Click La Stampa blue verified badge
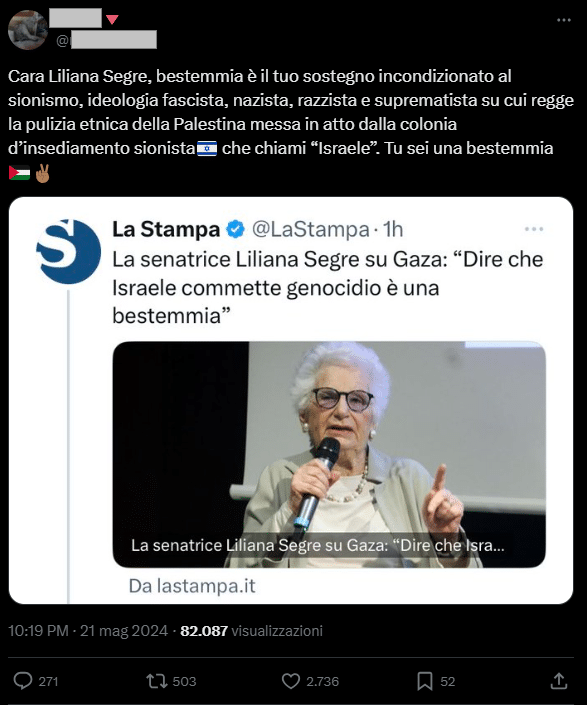The width and height of the screenshot is (587, 705). coord(235,229)
